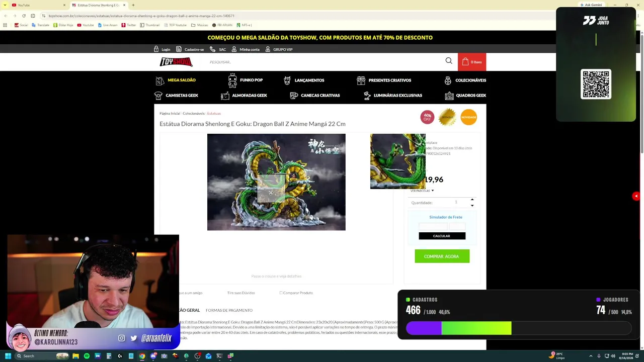The width and height of the screenshot is (644, 362).
Task: Open a new browser tab
Action: point(133,5)
